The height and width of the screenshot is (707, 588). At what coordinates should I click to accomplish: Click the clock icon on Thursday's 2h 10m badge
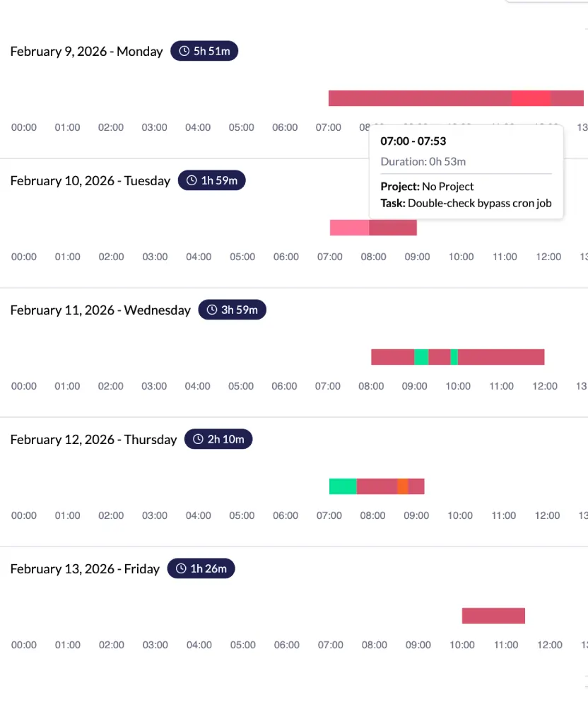pos(198,438)
